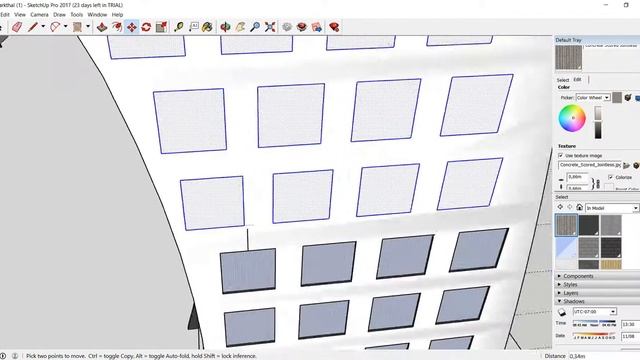Open the In Model materials dropdown
The height and width of the screenshot is (360, 640).
click(x=612, y=208)
